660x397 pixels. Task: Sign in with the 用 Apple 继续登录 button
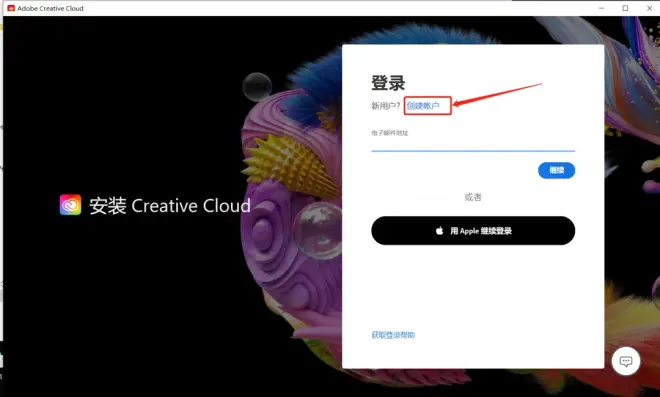click(x=473, y=231)
